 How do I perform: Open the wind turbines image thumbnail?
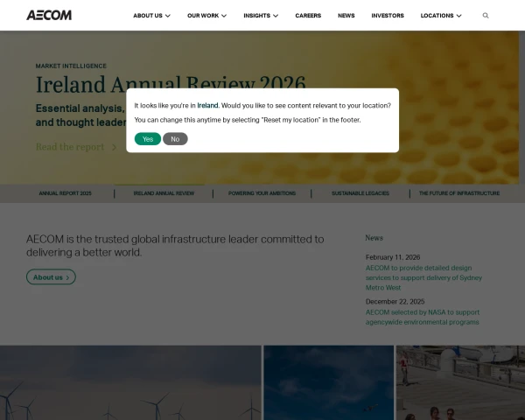click(x=130, y=383)
